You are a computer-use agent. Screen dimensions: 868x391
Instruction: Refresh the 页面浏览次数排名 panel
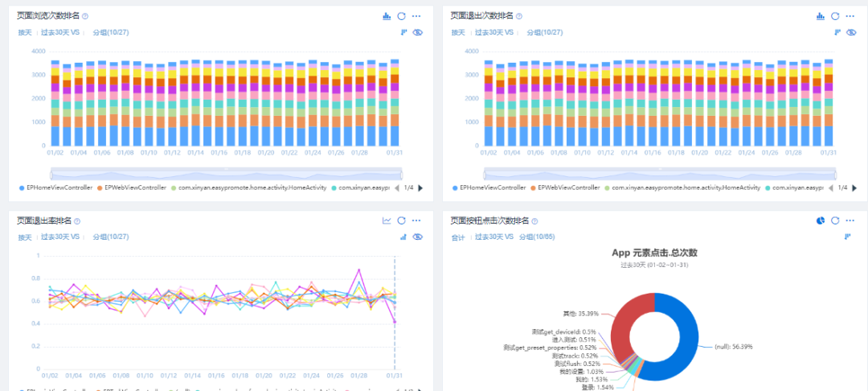(401, 16)
